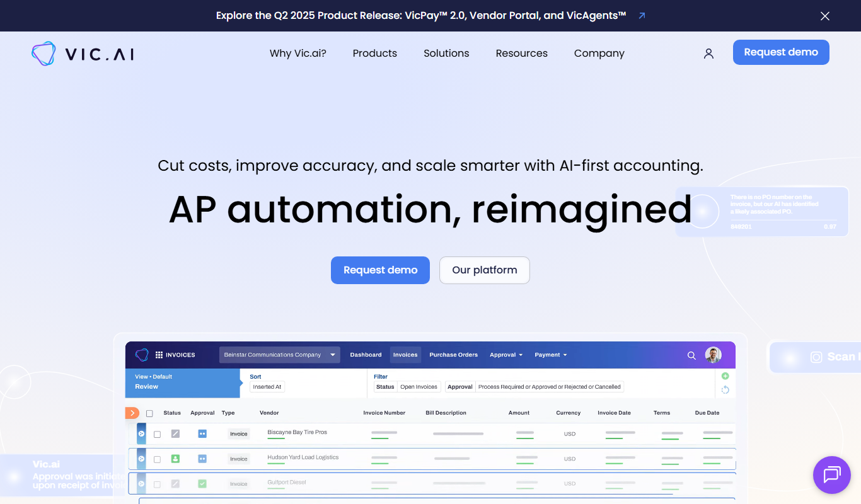Select the View Default Review panel
The image size is (861, 504).
pos(183,382)
